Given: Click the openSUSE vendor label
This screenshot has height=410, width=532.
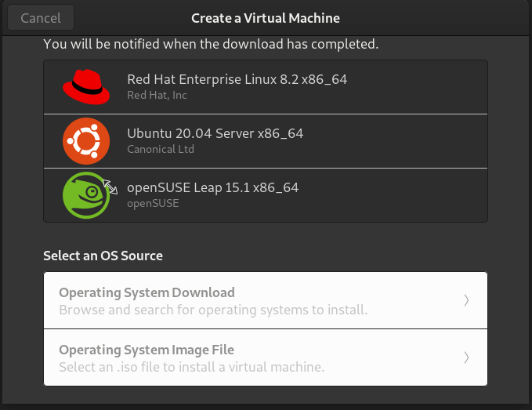Looking at the screenshot, I should click(153, 203).
